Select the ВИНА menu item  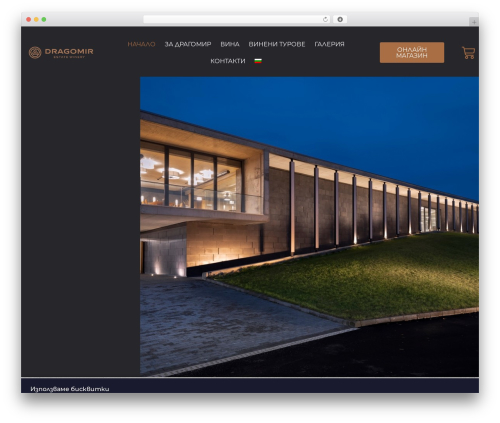click(x=230, y=44)
